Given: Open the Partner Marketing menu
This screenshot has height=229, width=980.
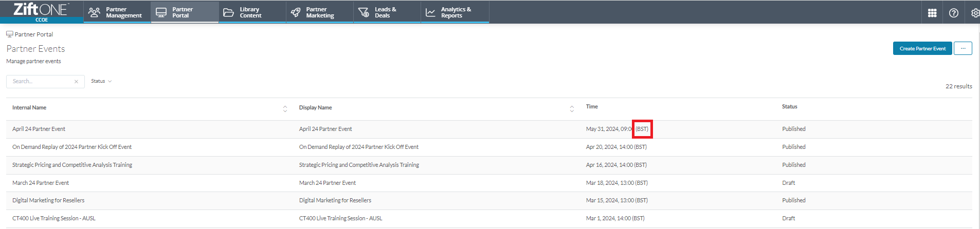Looking at the screenshot, I should pos(319,12).
